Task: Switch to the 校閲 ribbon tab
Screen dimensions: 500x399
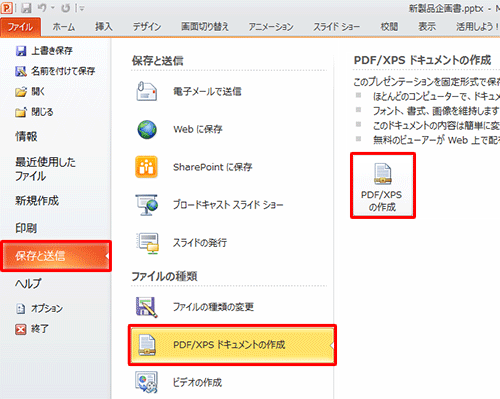Action: tap(389, 27)
